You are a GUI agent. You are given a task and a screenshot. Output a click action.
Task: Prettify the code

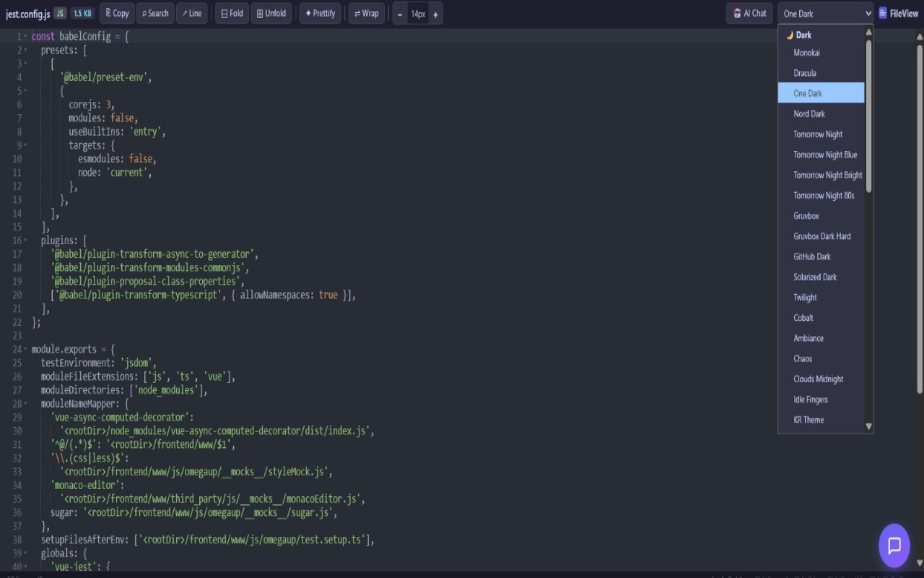click(x=321, y=13)
